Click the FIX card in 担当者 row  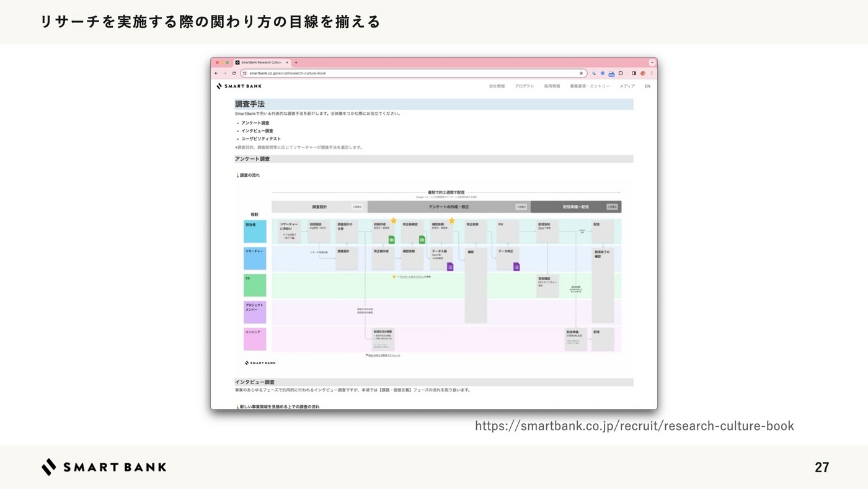pos(508,231)
